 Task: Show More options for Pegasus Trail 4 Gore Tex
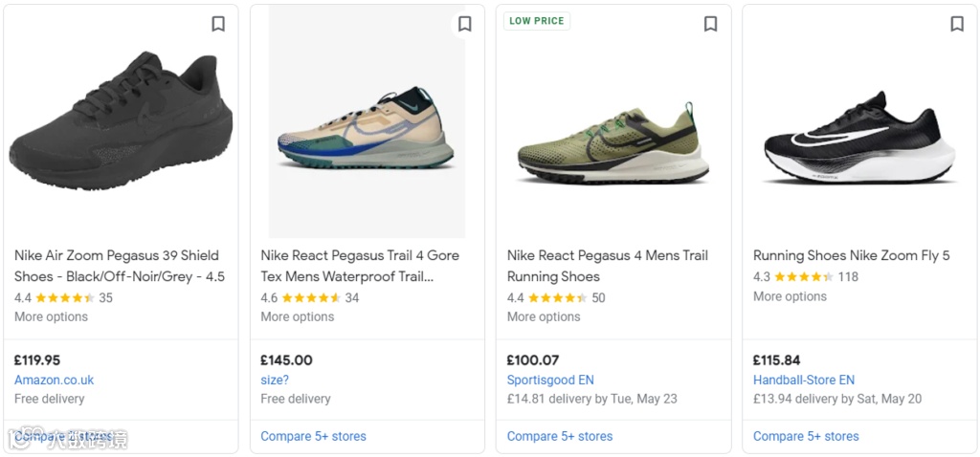coord(298,316)
